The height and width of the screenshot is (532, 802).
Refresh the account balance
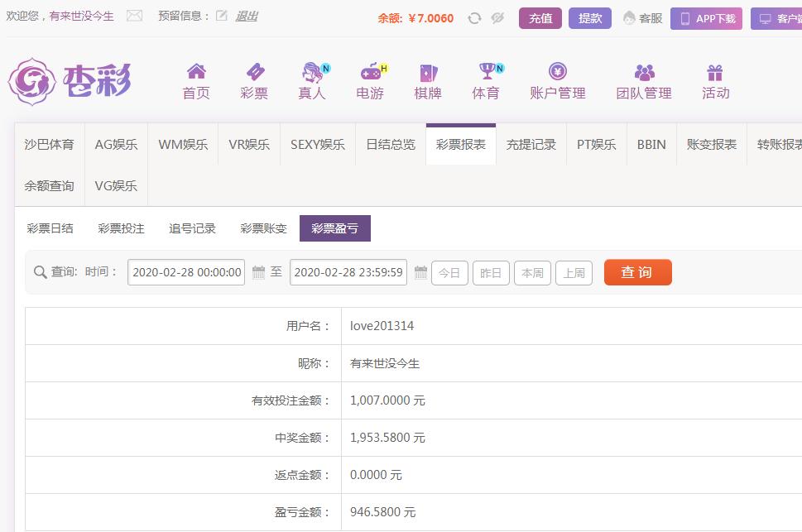[474, 18]
